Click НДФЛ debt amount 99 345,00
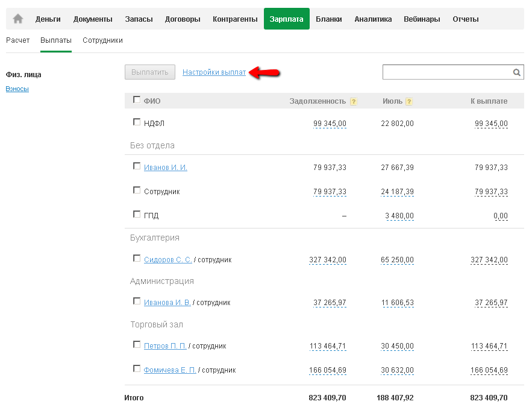 (x=330, y=124)
